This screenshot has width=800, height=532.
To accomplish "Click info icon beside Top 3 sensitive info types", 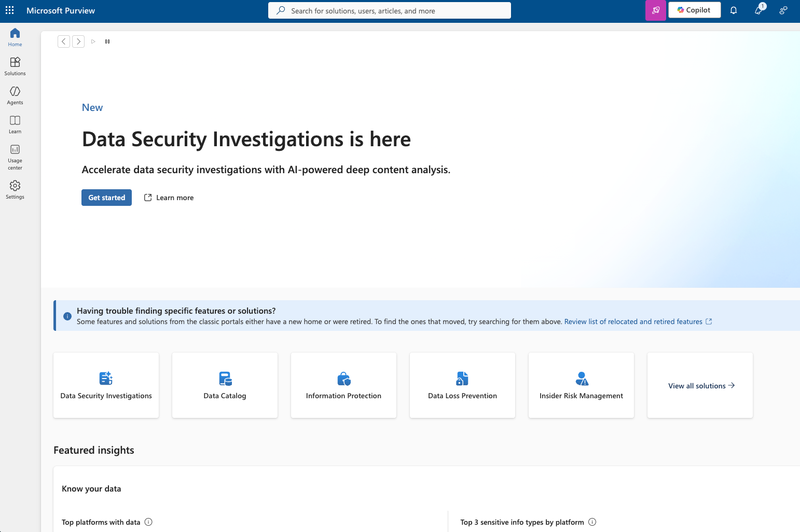I will (x=592, y=522).
